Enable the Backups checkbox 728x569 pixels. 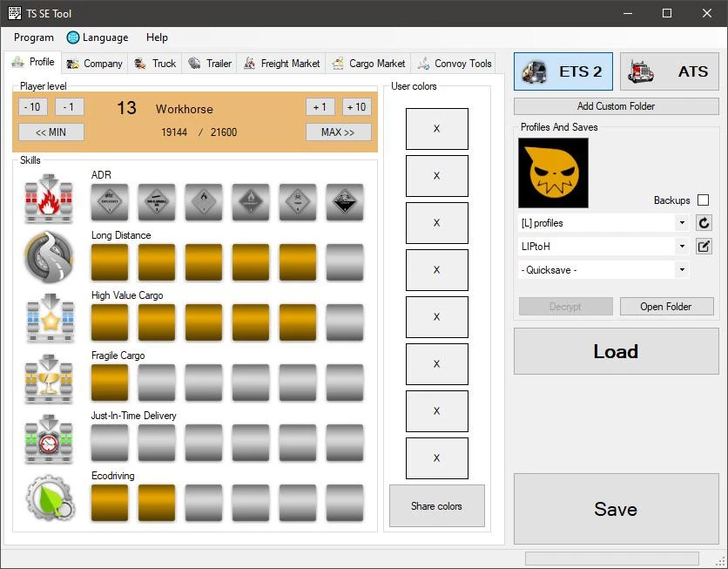pos(703,200)
